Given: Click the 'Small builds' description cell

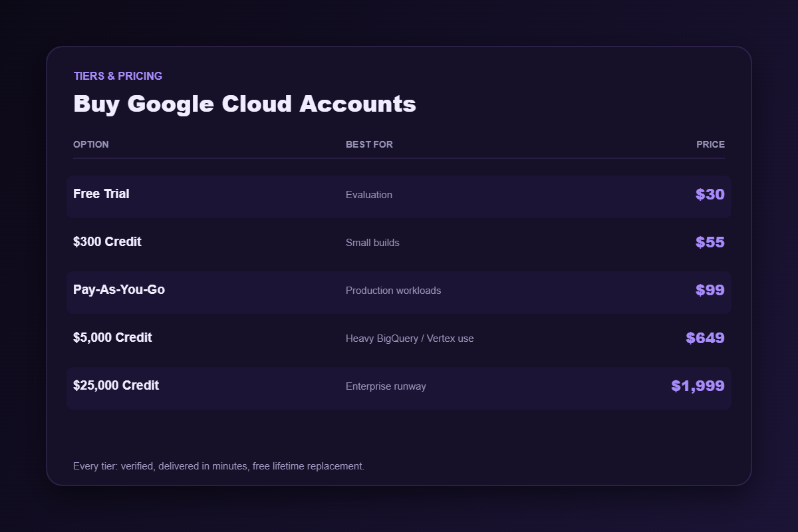Looking at the screenshot, I should [372, 243].
